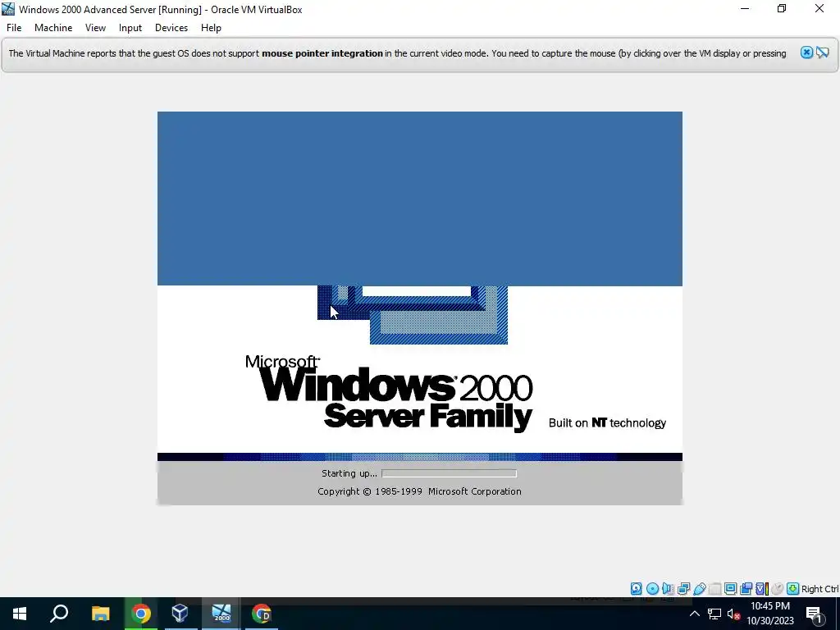This screenshot has width=840, height=630.
Task: Open File Explorer from the taskbar
Action: pyautogui.click(x=100, y=614)
